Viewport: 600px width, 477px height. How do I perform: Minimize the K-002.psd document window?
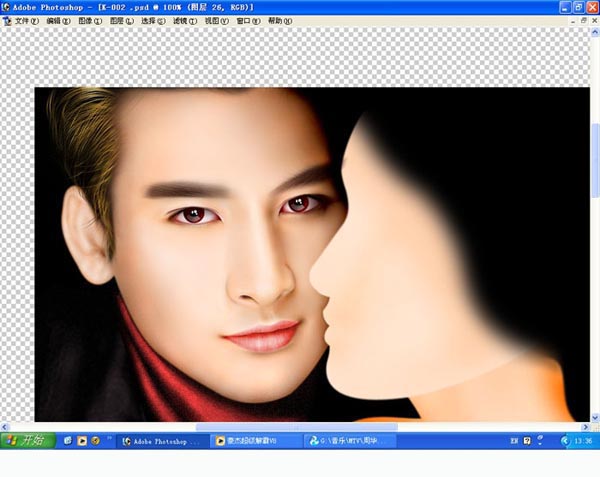(572, 21)
